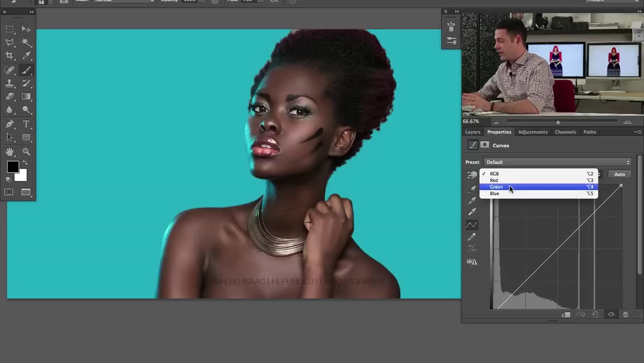Viewport: 644px width, 363px height.
Task: Switch to the Layers tab
Action: [x=473, y=132]
